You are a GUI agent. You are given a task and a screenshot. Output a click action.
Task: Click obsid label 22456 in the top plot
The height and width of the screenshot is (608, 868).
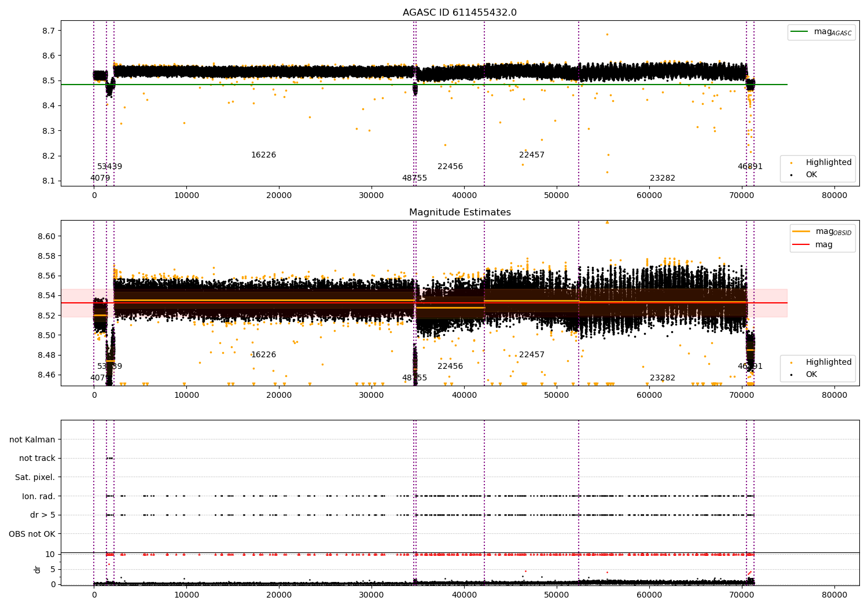[x=450, y=167]
